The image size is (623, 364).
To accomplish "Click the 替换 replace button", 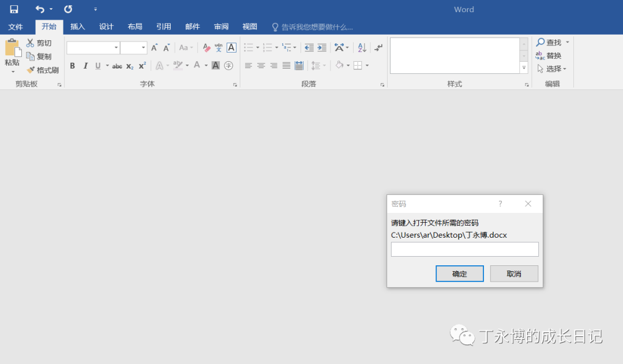I will (x=549, y=55).
